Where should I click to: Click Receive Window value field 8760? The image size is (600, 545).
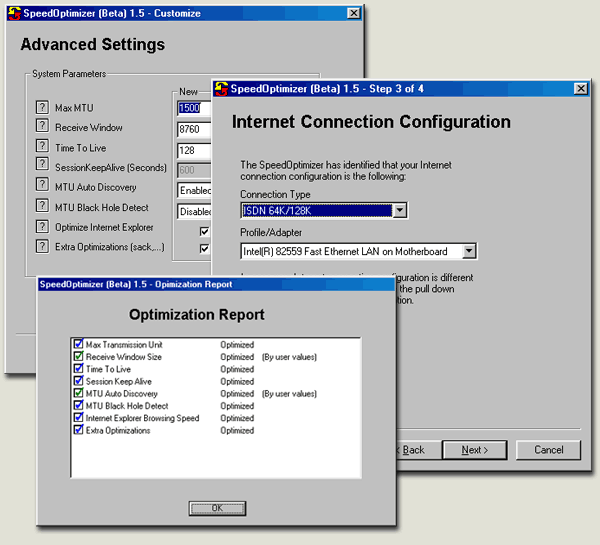(194, 129)
